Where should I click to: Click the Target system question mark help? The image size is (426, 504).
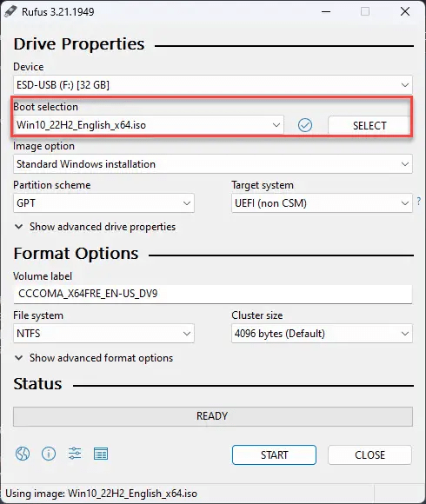coord(418,202)
